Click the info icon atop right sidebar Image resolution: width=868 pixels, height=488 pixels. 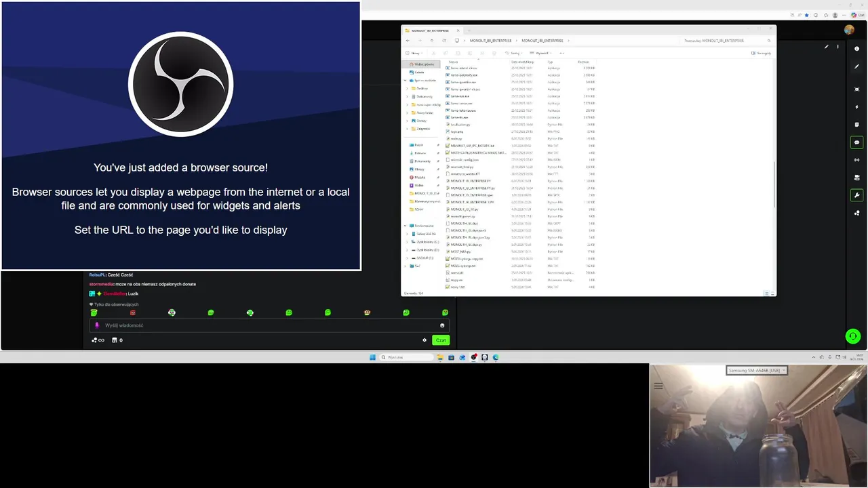[857, 49]
